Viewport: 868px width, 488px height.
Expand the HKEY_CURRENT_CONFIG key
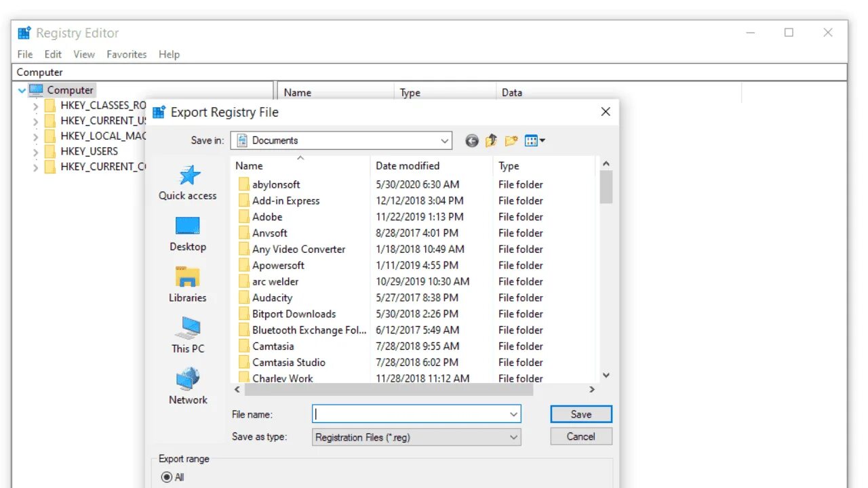tap(36, 167)
